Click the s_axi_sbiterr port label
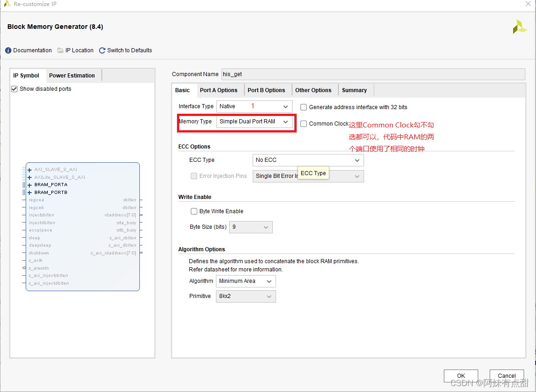The width and height of the screenshot is (536, 392). click(x=123, y=238)
